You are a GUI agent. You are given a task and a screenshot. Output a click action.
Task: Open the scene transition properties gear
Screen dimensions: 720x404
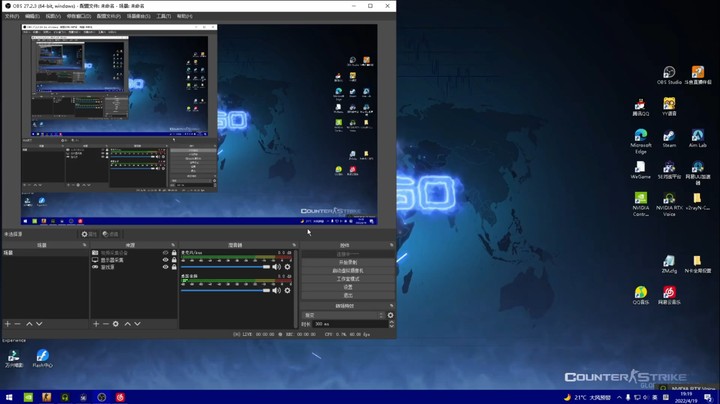390,315
